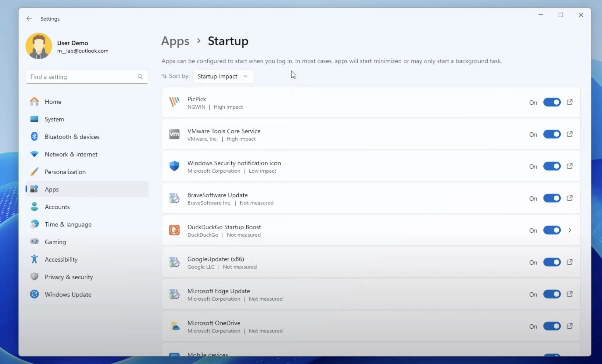Toggle Windows Security notification icon startup

coord(552,166)
